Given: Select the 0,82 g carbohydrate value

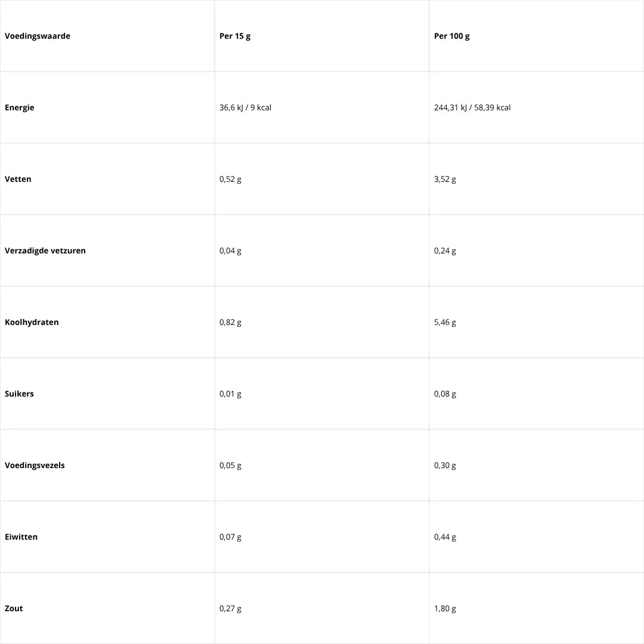Looking at the screenshot, I should (230, 323).
